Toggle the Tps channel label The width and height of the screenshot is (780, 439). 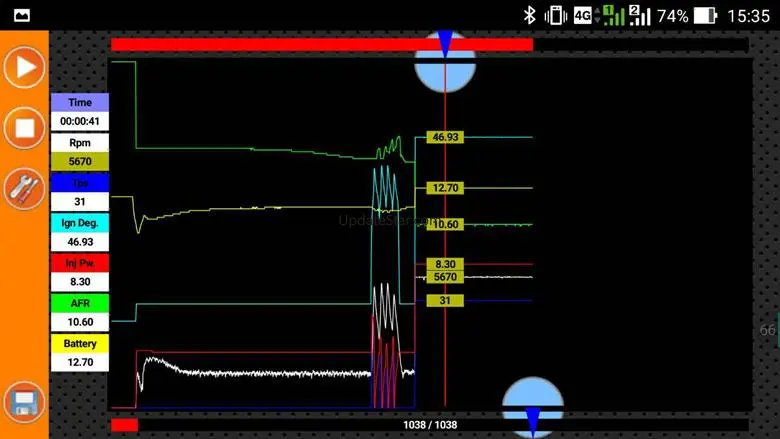[x=80, y=183]
